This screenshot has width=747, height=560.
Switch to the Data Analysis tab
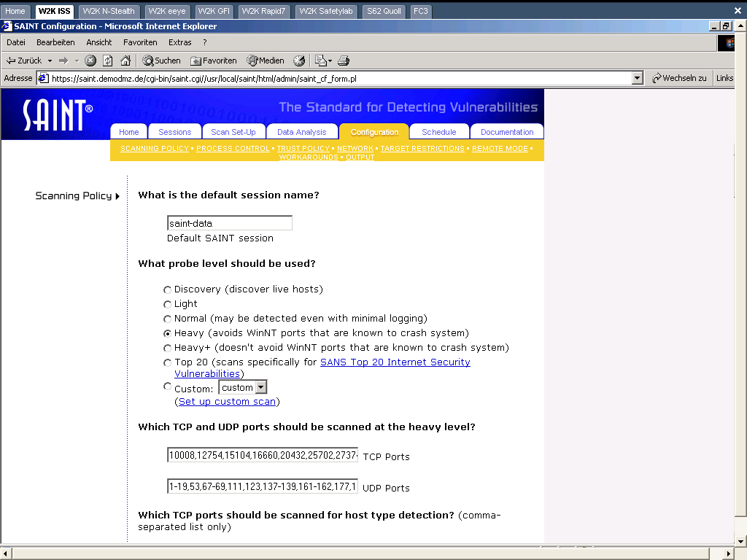tap(301, 132)
